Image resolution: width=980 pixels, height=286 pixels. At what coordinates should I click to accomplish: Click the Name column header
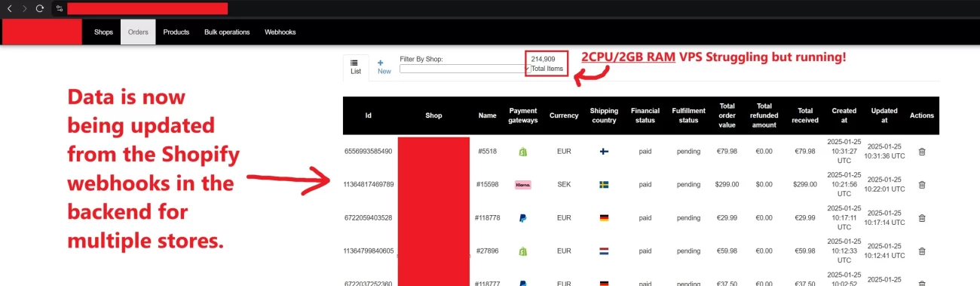[487, 115]
